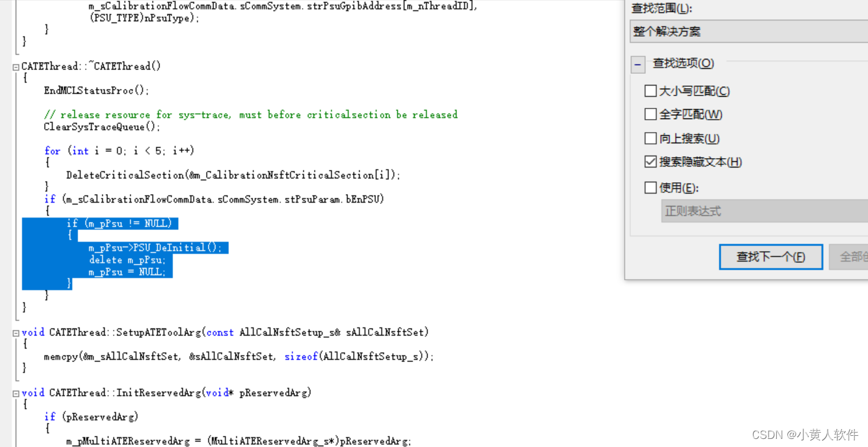Screen dimensions: 868x447
Task: Click the memcpy line in SetupATEToolArg
Action: 239,356
